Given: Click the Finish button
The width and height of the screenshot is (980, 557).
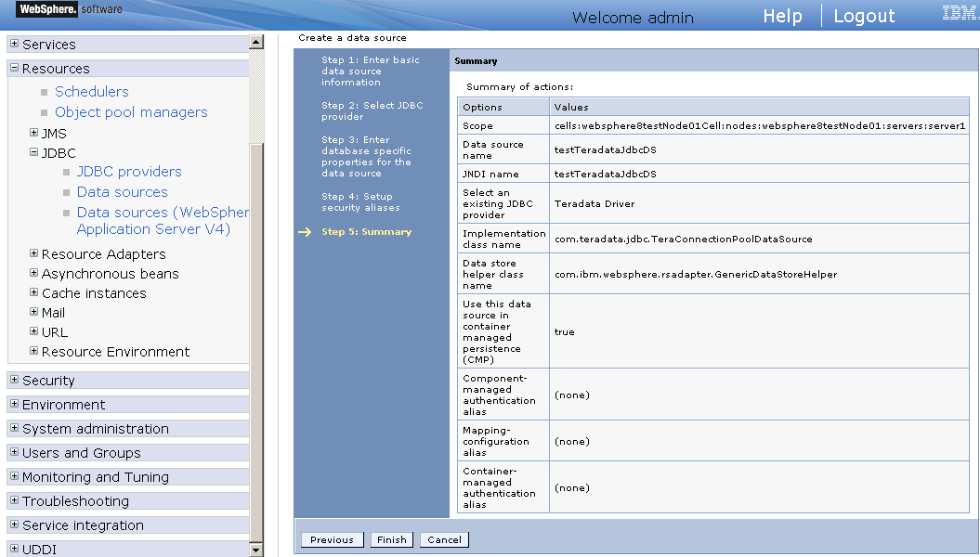Looking at the screenshot, I should 391,539.
